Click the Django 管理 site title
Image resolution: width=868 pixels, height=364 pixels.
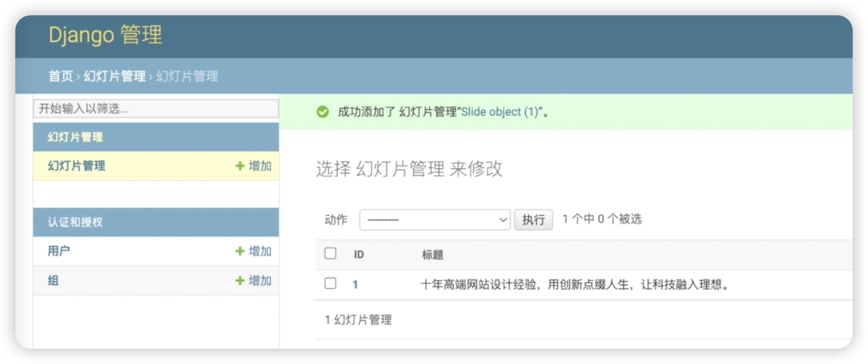pos(105,35)
